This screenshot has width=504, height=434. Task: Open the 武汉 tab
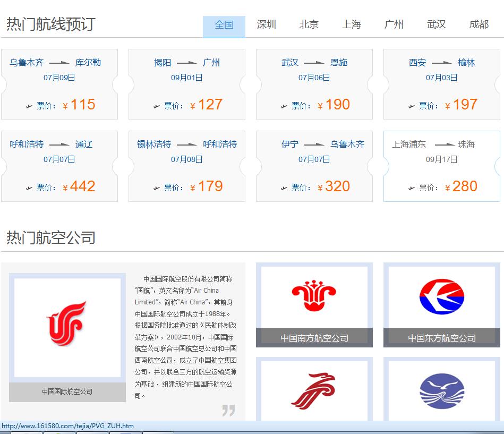click(x=436, y=24)
